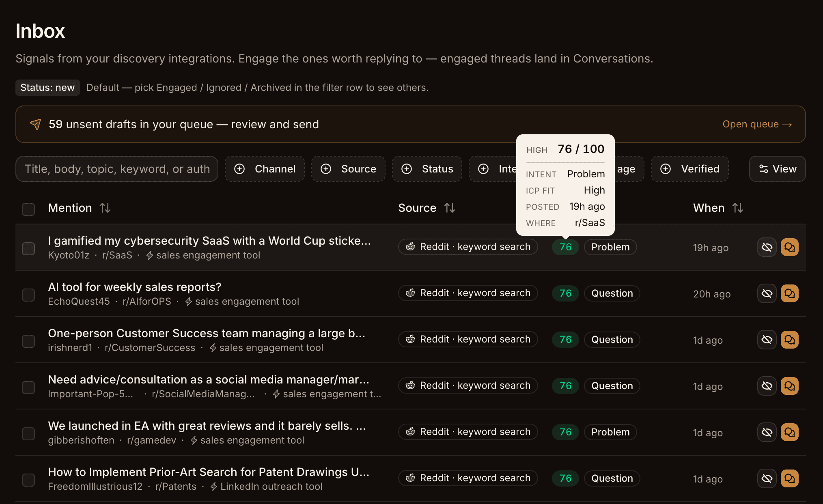This screenshot has width=823, height=504.
Task: Tick the launched in EA row checkbox
Action: point(28,434)
